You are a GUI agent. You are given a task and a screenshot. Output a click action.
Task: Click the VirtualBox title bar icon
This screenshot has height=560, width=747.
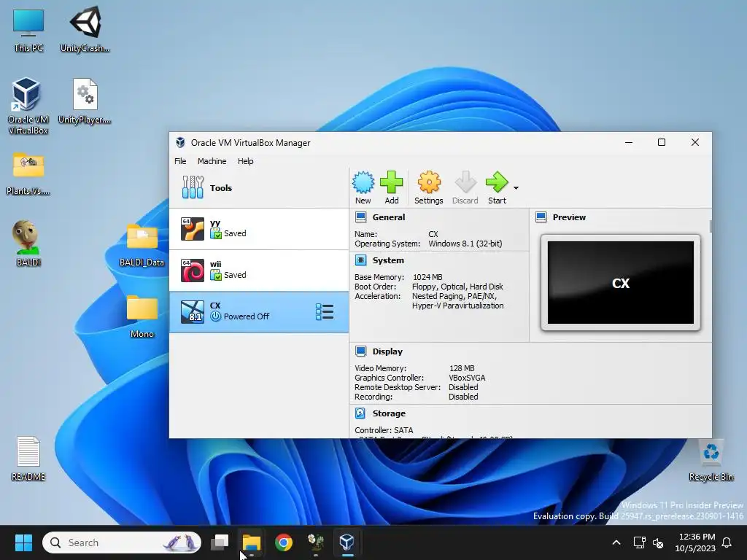coord(180,142)
